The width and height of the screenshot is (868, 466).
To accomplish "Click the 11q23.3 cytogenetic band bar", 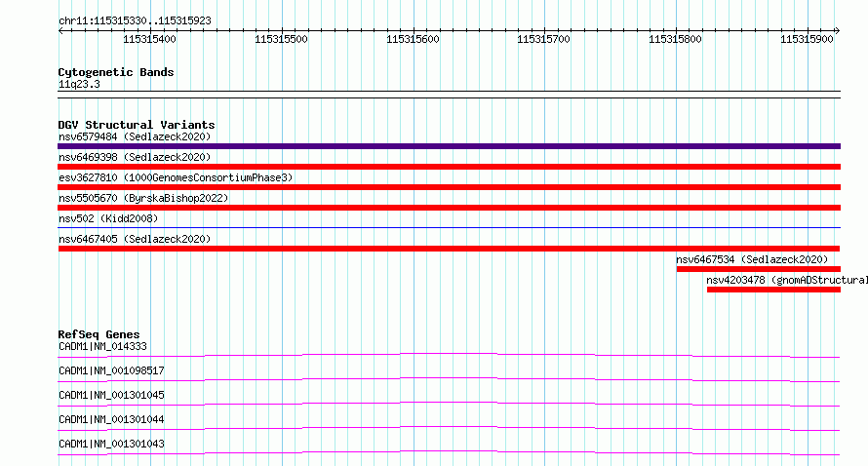I will (x=449, y=95).
